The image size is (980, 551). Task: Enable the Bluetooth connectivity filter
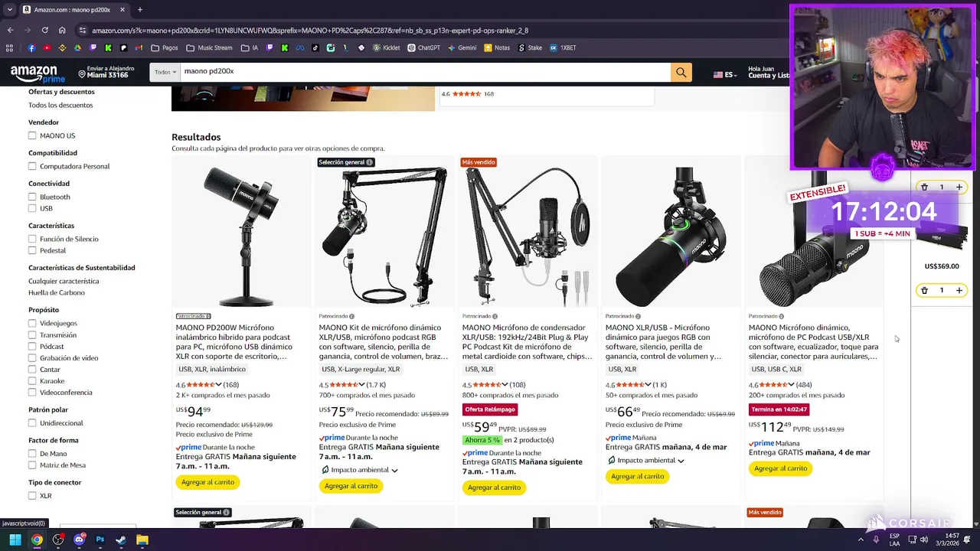coord(32,197)
